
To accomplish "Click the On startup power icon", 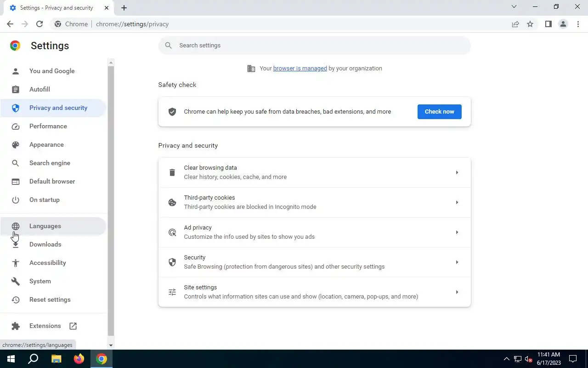I will click(x=16, y=200).
